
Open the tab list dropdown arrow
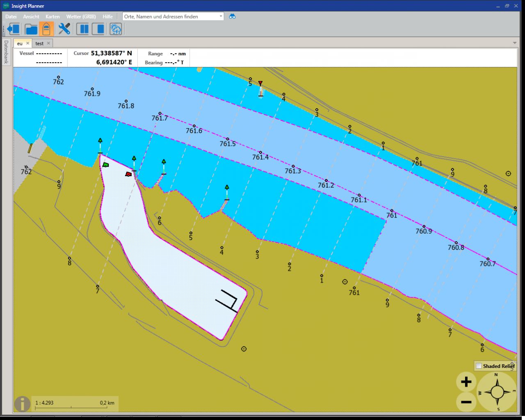515,43
